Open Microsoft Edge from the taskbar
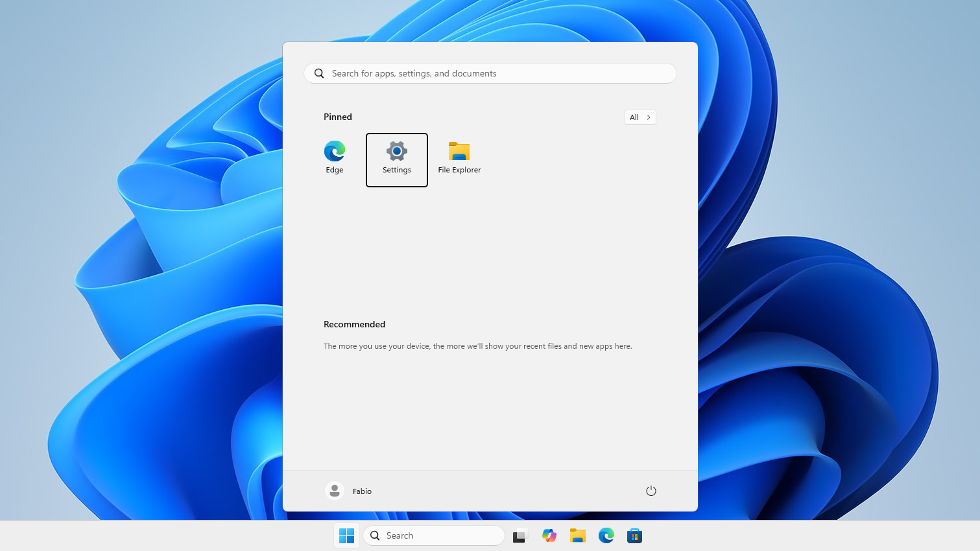 point(606,535)
